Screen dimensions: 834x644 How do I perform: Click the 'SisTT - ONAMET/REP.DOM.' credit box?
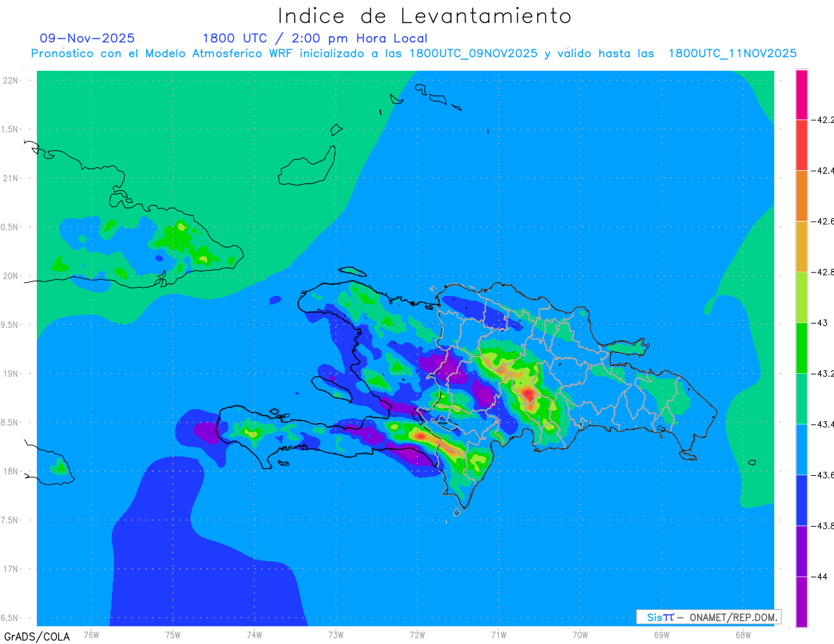point(708,617)
